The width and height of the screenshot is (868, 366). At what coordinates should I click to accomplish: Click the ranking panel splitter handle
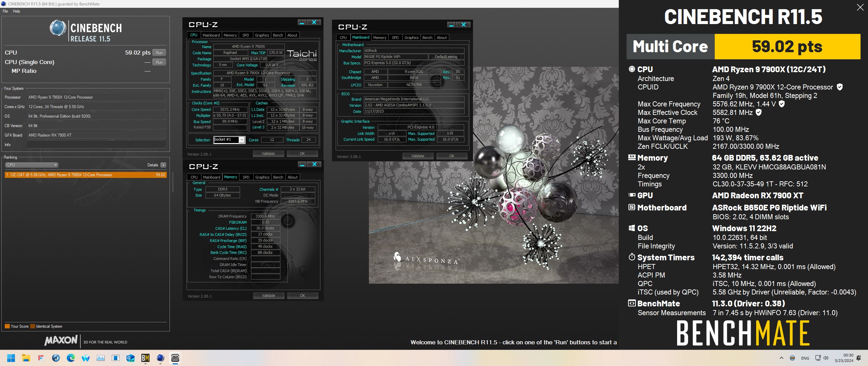pyautogui.click(x=173, y=182)
